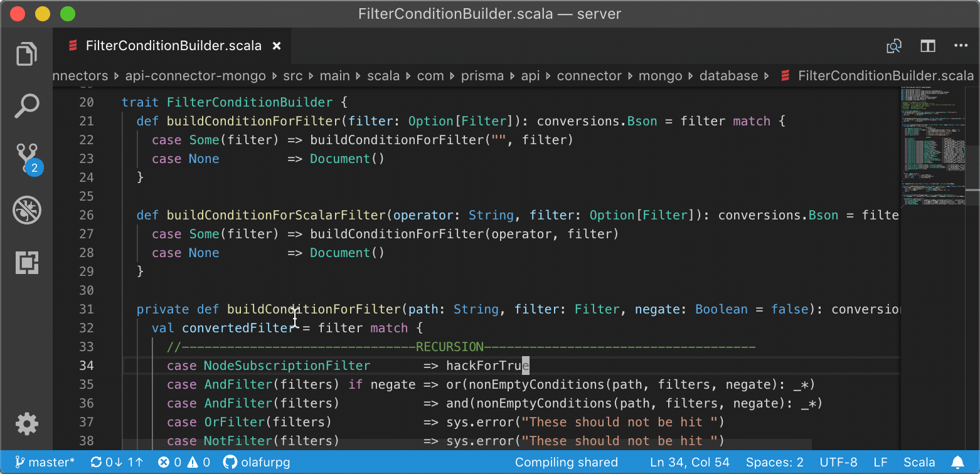Click the Compiling shared status message
980x474 pixels.
click(567, 463)
